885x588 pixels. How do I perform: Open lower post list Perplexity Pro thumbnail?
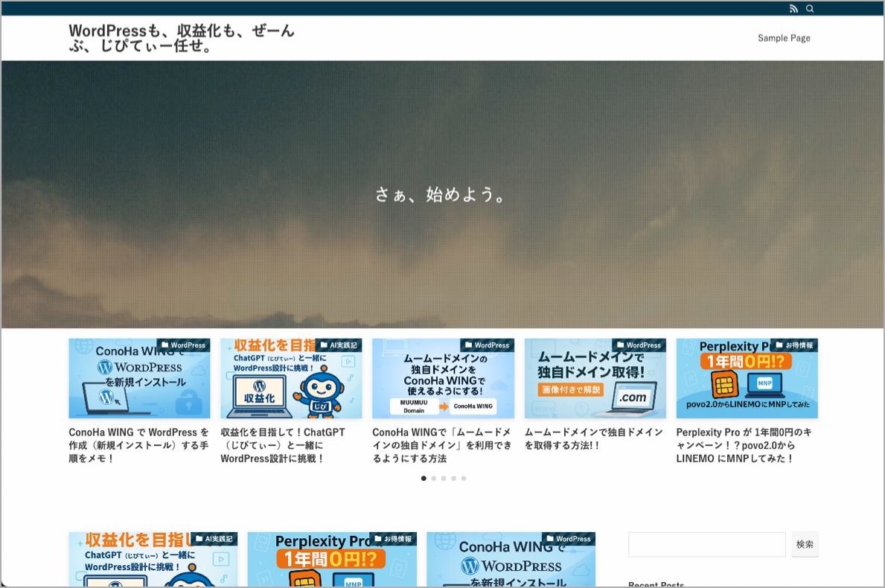pyautogui.click(x=332, y=559)
